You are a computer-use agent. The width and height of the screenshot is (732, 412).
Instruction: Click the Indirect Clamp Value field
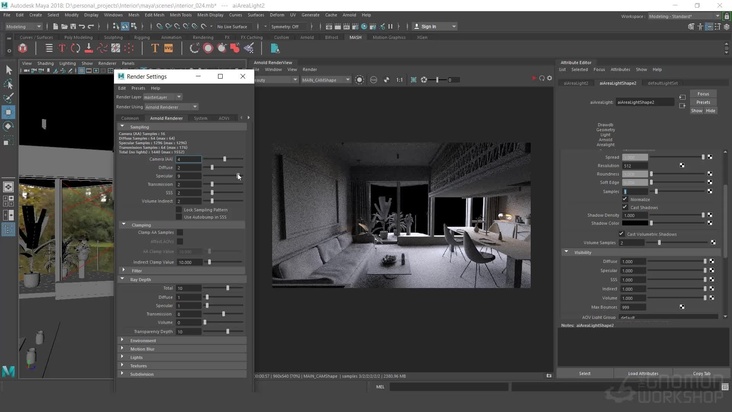click(x=189, y=262)
